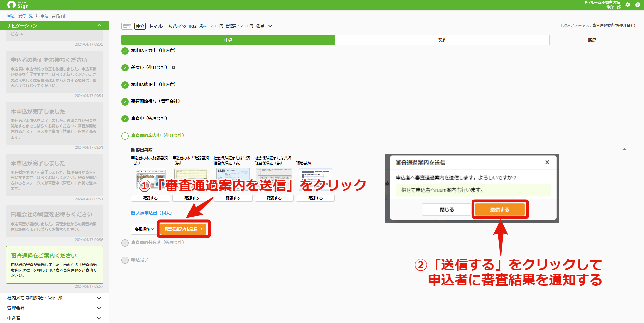644x323 pixels.
Task: Open the 各種操作 dropdown
Action: click(144, 229)
